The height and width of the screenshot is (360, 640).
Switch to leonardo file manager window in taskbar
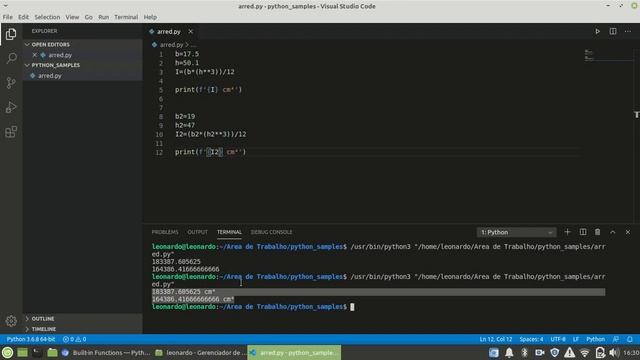200,353
